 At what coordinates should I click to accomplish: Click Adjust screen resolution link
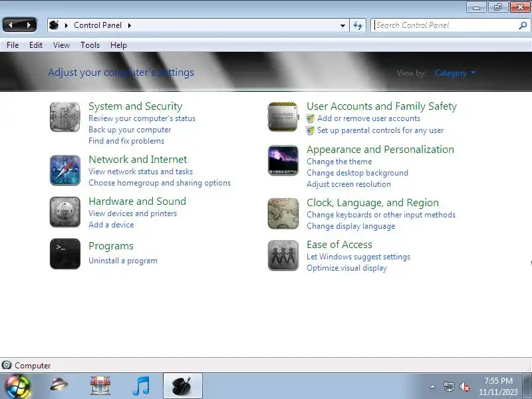348,184
